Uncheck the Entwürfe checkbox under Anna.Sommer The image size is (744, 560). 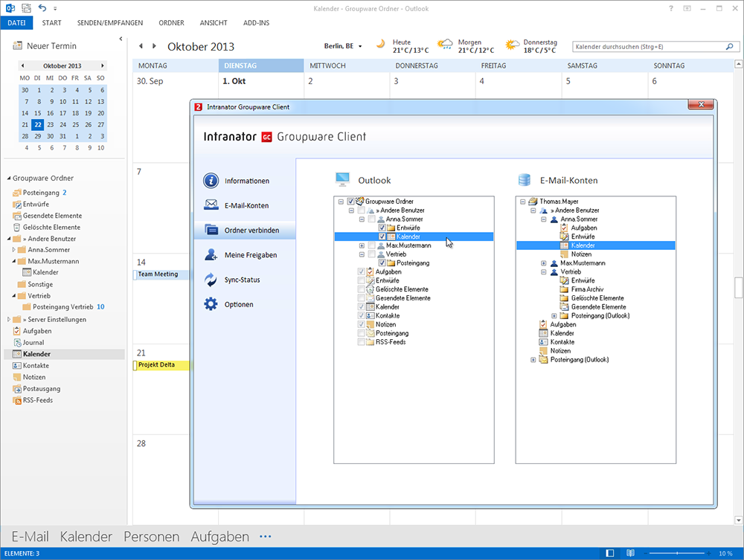tap(382, 228)
